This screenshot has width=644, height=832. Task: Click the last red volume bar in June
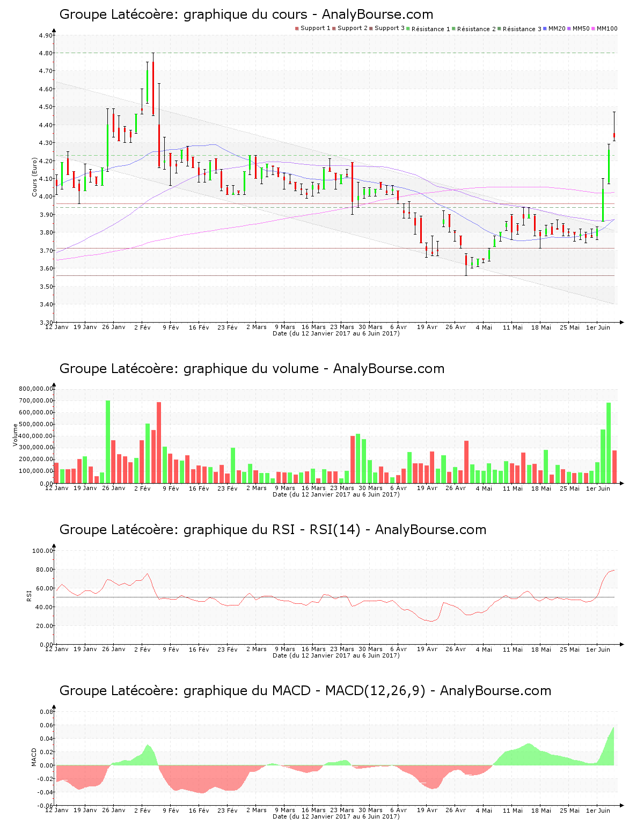click(614, 466)
